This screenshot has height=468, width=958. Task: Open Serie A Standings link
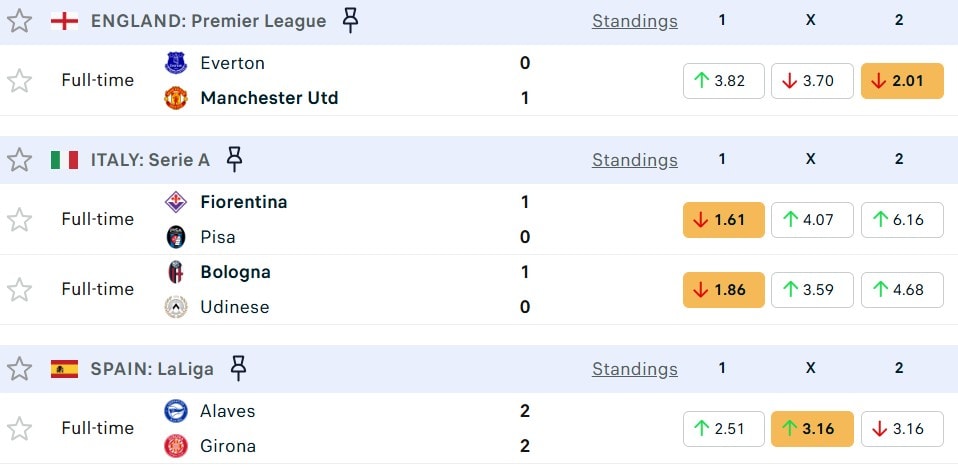click(x=634, y=160)
